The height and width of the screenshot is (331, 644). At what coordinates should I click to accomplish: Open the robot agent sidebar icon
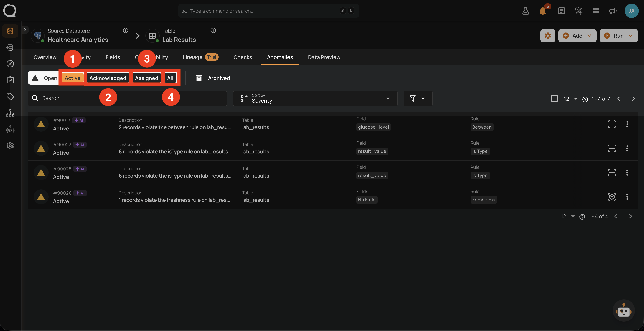(x=10, y=129)
